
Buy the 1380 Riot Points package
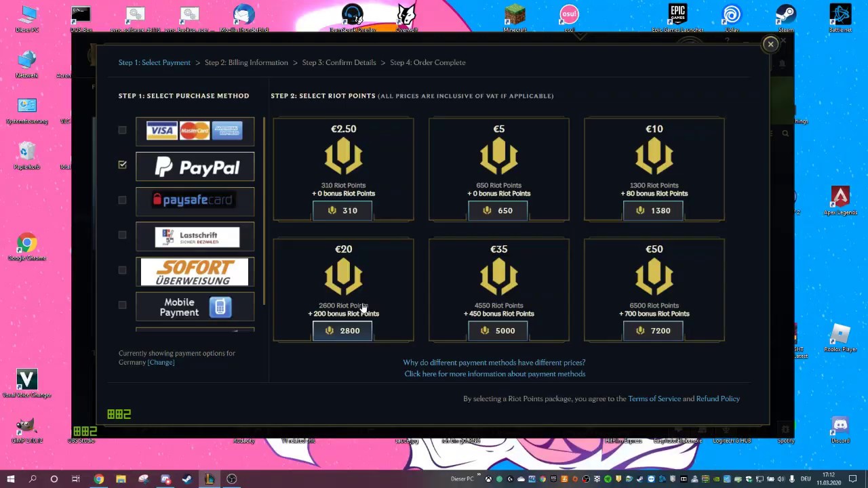click(654, 211)
